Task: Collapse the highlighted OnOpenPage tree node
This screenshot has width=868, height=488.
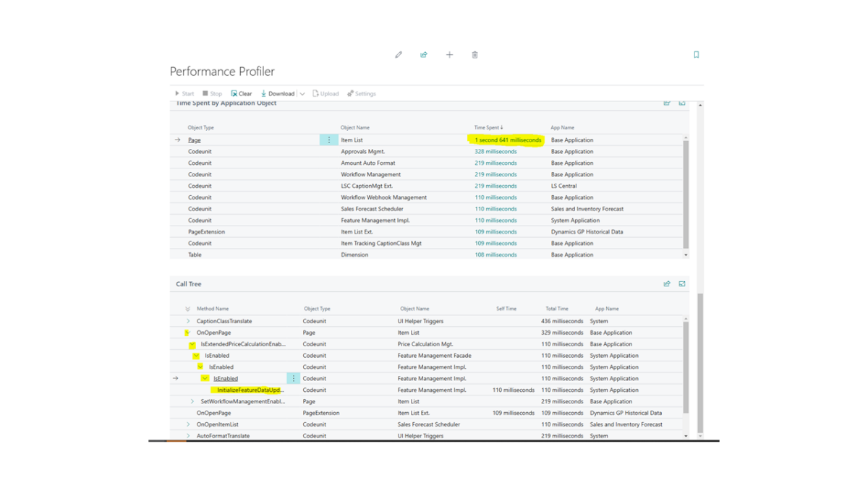Action: 187,333
